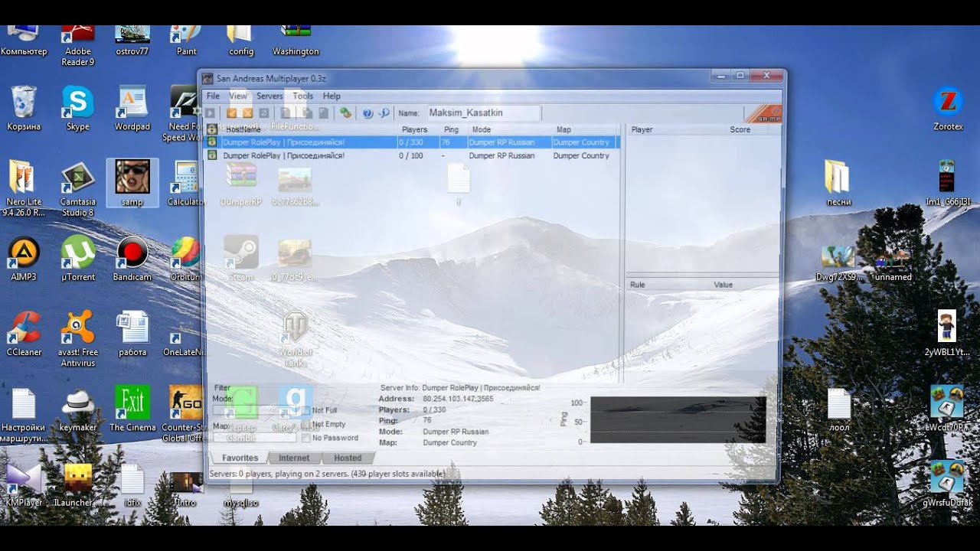Select the Dumper RolePlay 0 / 100 server row

[x=412, y=155]
